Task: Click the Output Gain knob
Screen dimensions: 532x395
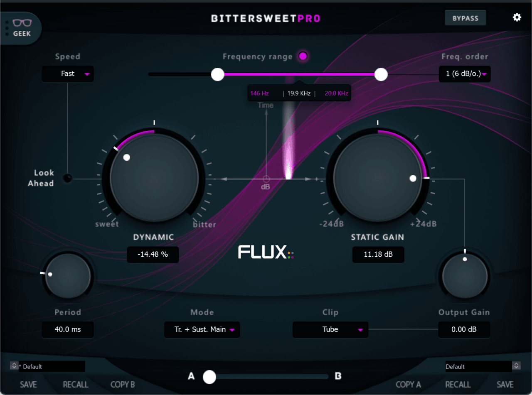Action: coord(464,276)
